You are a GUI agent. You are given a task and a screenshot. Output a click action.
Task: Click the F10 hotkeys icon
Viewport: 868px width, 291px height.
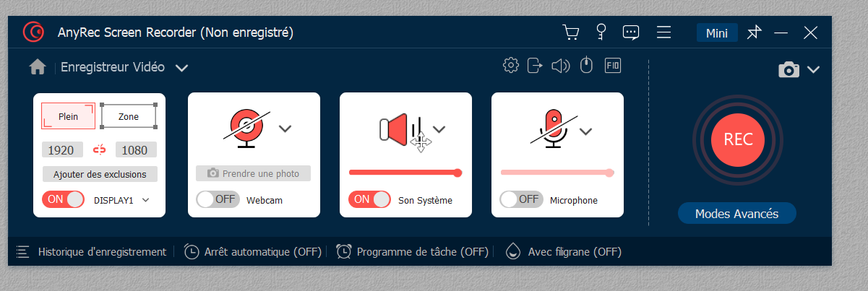click(613, 65)
